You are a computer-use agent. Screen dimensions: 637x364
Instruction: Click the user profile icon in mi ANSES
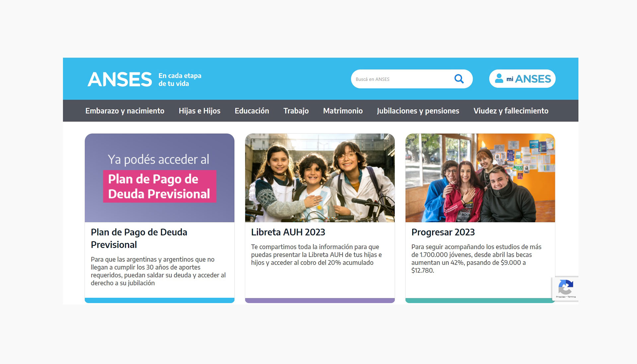pyautogui.click(x=499, y=79)
